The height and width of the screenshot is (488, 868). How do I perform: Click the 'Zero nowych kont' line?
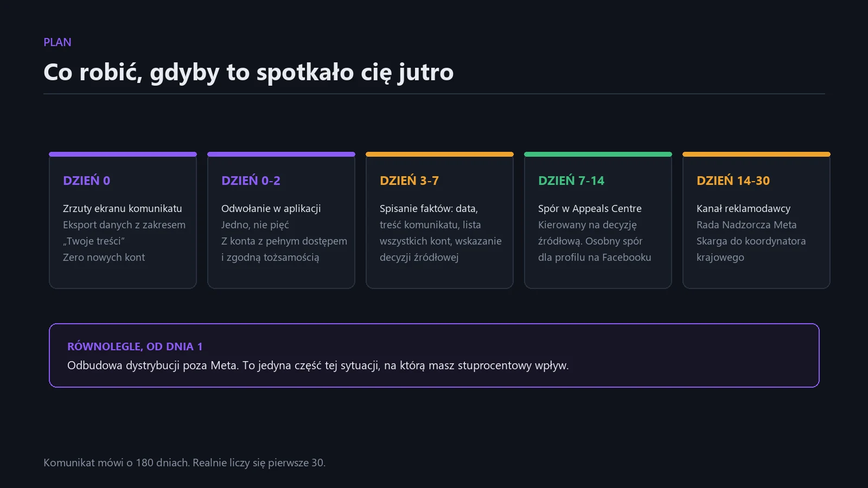coord(104,258)
